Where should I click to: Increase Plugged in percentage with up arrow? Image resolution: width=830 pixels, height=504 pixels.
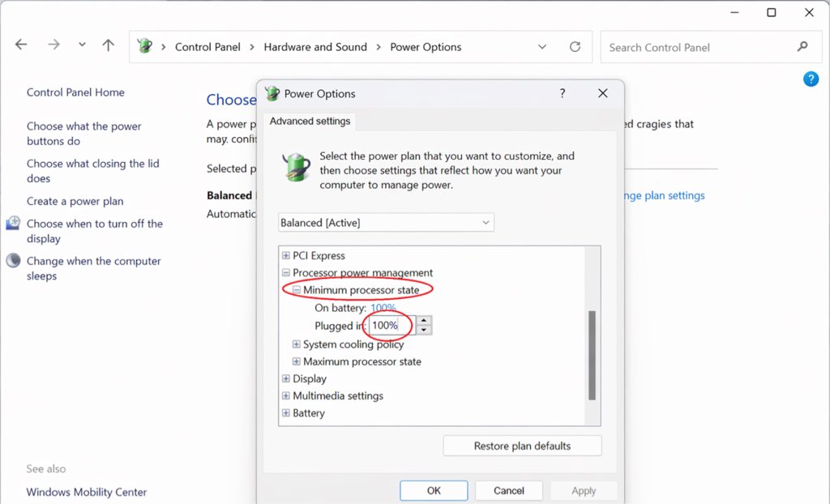424,321
